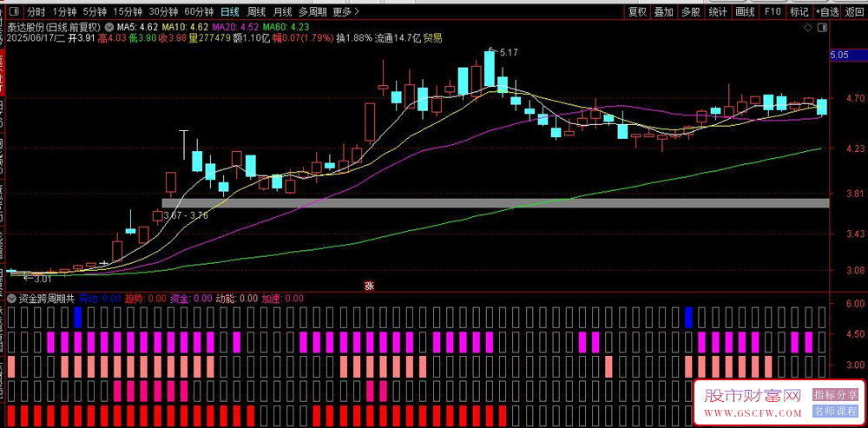Open the 画线 drawing tools

click(x=745, y=11)
